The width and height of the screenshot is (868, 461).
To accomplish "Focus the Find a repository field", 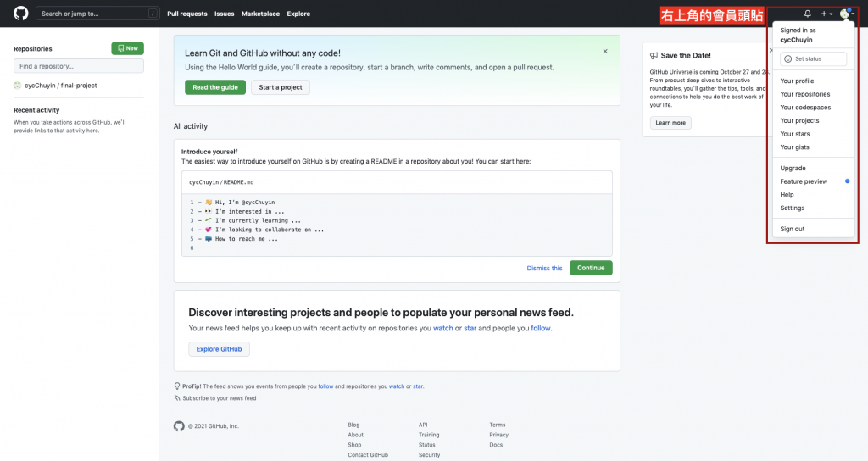I will point(79,66).
